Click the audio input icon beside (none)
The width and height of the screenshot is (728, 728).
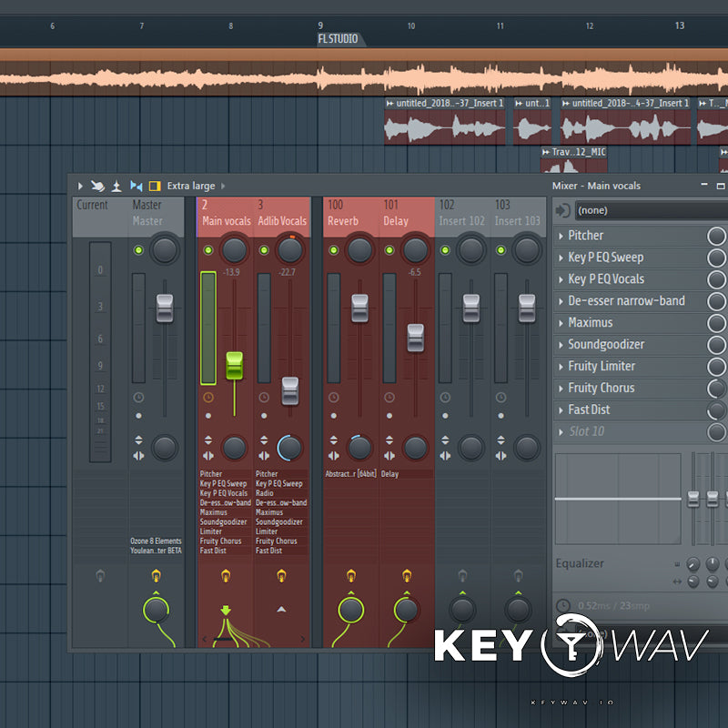(x=563, y=210)
